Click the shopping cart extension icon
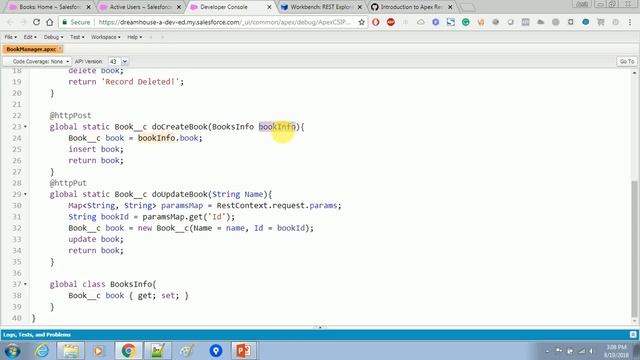The image size is (640, 360). tap(601, 22)
